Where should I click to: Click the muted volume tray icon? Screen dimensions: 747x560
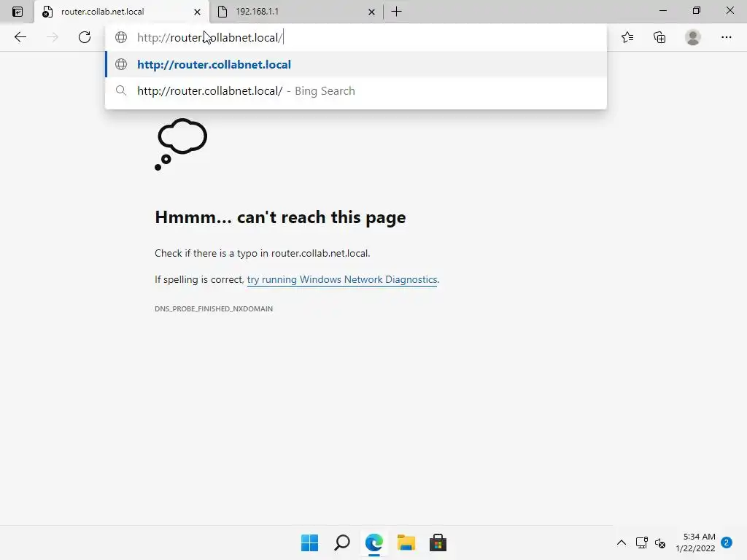(x=660, y=542)
